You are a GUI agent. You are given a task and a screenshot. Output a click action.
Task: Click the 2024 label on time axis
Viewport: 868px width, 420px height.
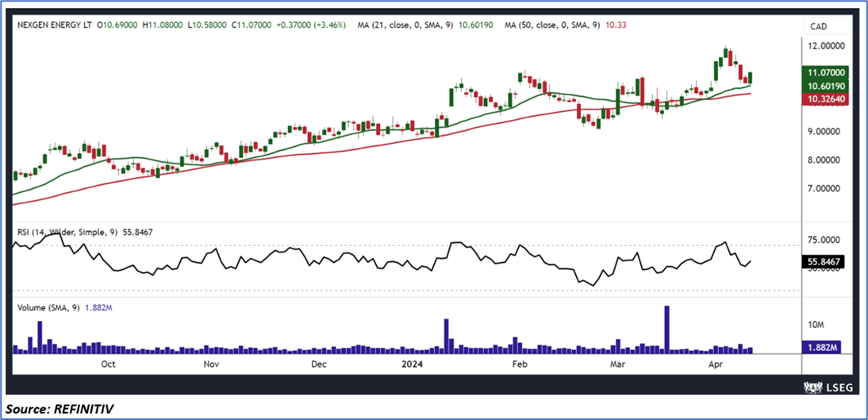tap(413, 364)
